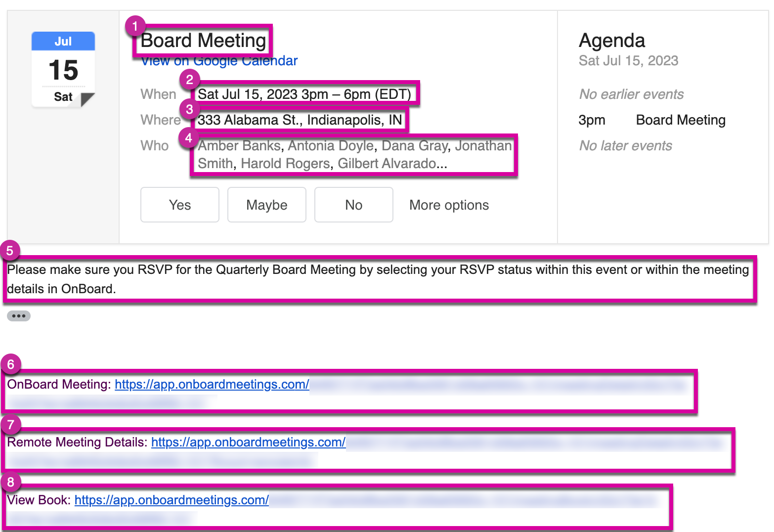
Task: Open the View on Google Calendar link
Action: click(219, 62)
